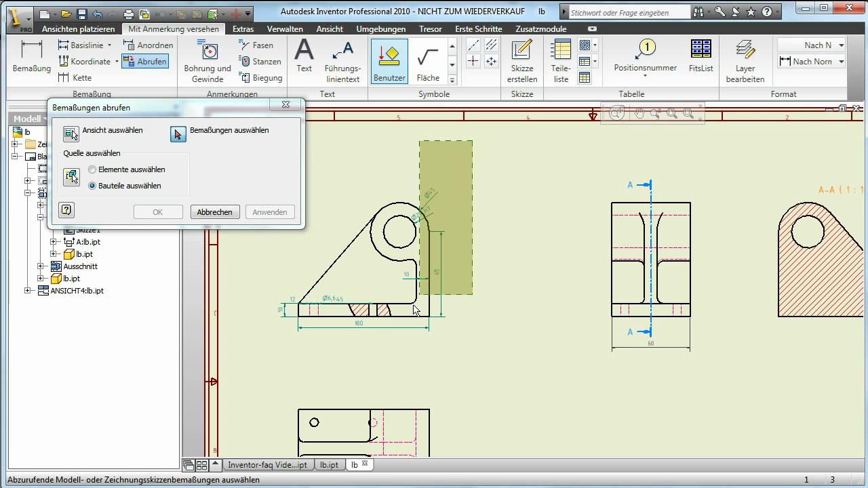This screenshot has height=488, width=868.
Task: Open the Basislinie dropdown arrow
Action: (109, 45)
